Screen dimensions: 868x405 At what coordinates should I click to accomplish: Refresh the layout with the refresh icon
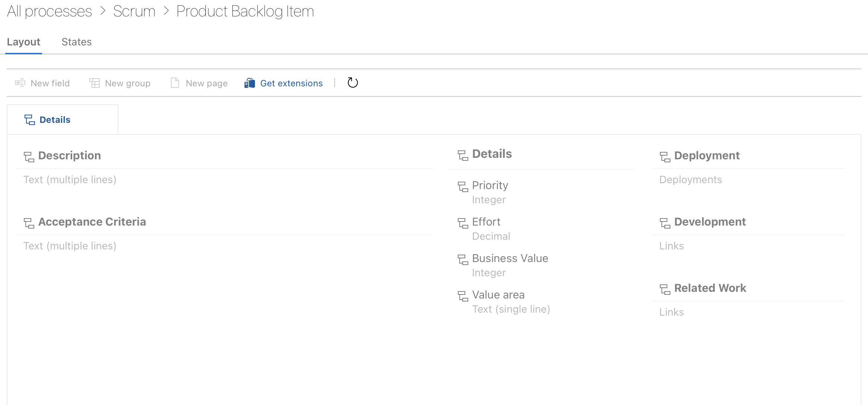click(352, 83)
